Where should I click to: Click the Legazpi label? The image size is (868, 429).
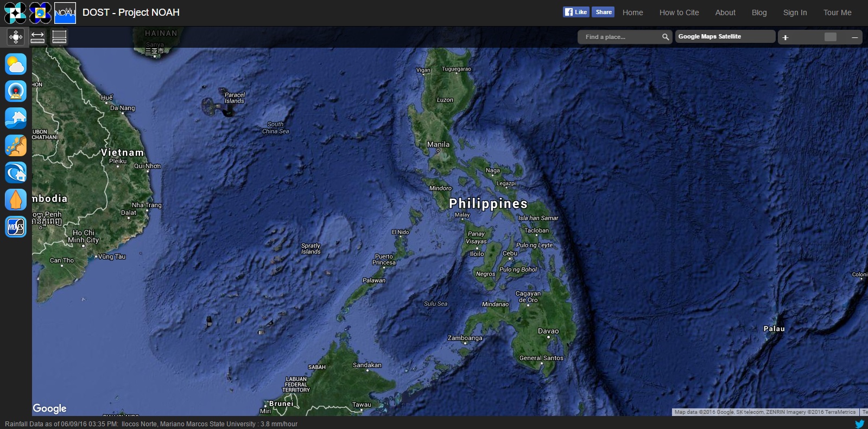pos(506,183)
